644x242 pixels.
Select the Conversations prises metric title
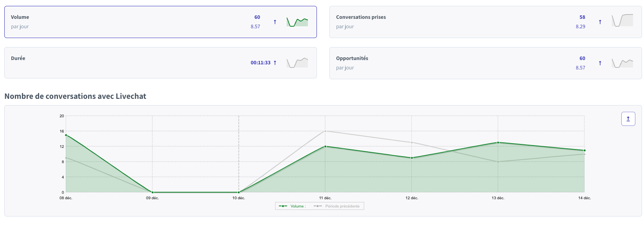361,17
